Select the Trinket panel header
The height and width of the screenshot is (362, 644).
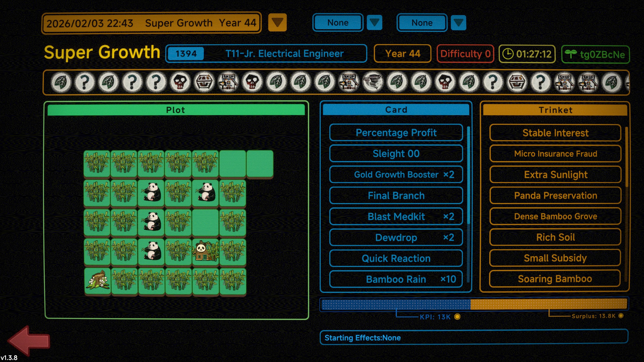555,110
